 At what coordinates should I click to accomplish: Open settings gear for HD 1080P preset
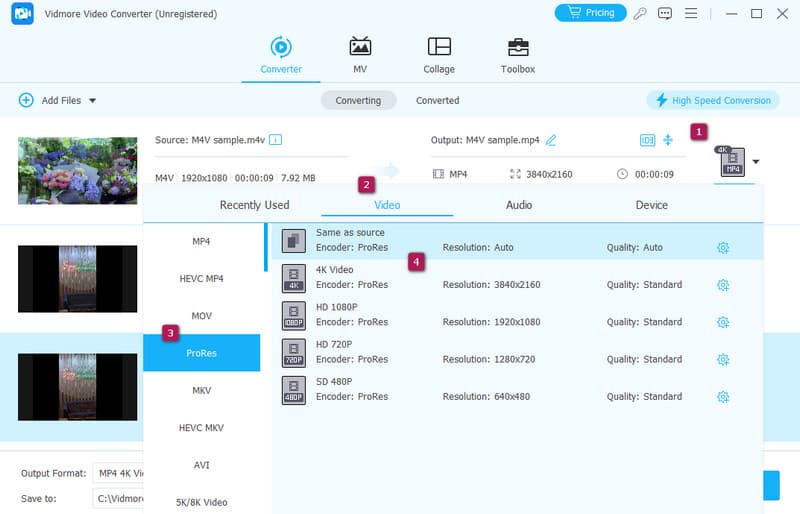point(723,322)
